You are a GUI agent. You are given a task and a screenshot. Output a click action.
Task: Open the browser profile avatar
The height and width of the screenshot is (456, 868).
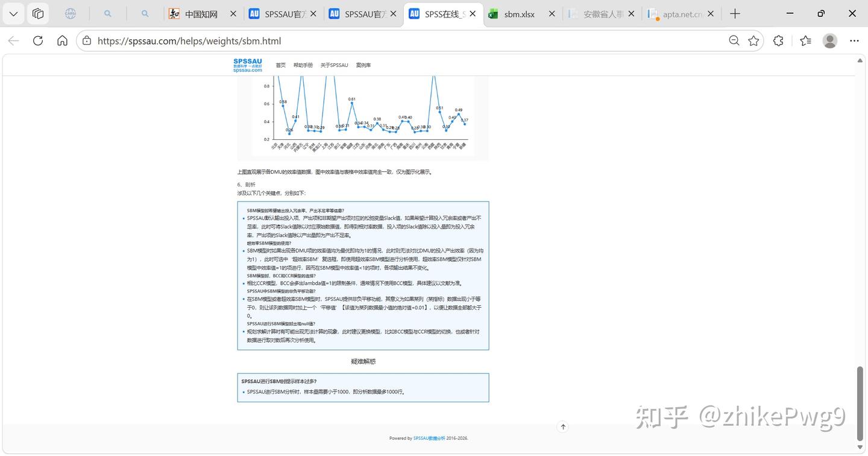point(830,40)
